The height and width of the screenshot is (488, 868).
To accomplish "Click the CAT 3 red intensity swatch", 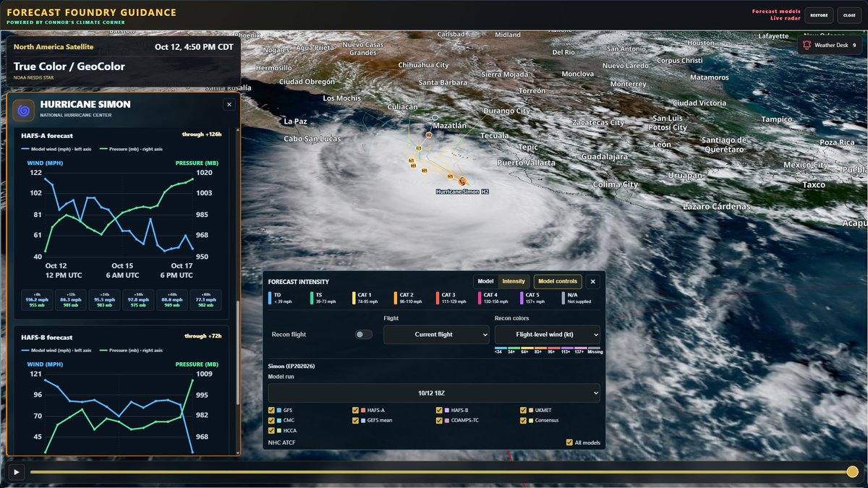I will point(438,298).
